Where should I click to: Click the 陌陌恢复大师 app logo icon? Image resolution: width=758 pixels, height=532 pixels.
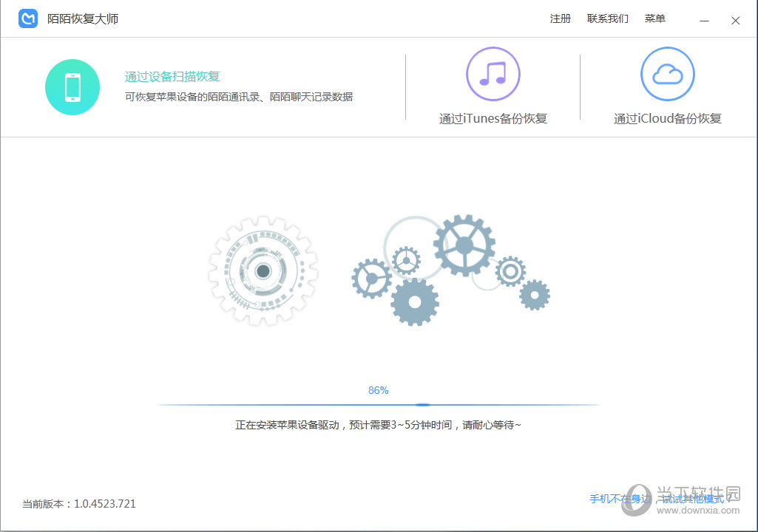(28, 19)
